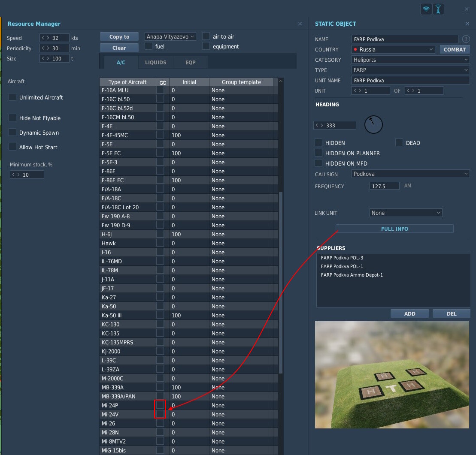The image size is (476, 455).
Task: Switch to the LIQUIDS tab
Action: tap(156, 62)
